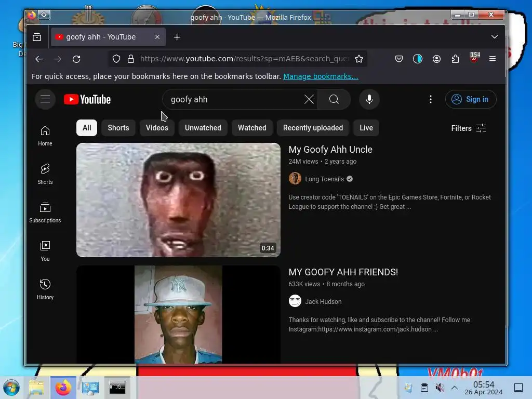Start voice search with microphone icon
Viewport: 532px width, 399px height.
(x=369, y=99)
